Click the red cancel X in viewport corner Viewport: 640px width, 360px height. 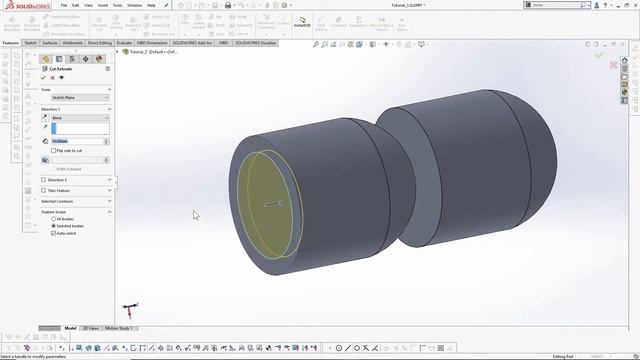pos(613,65)
